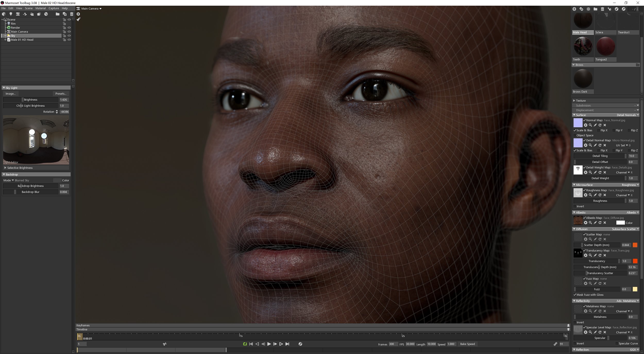Open Surface Detail Normals dropdown

(628, 115)
